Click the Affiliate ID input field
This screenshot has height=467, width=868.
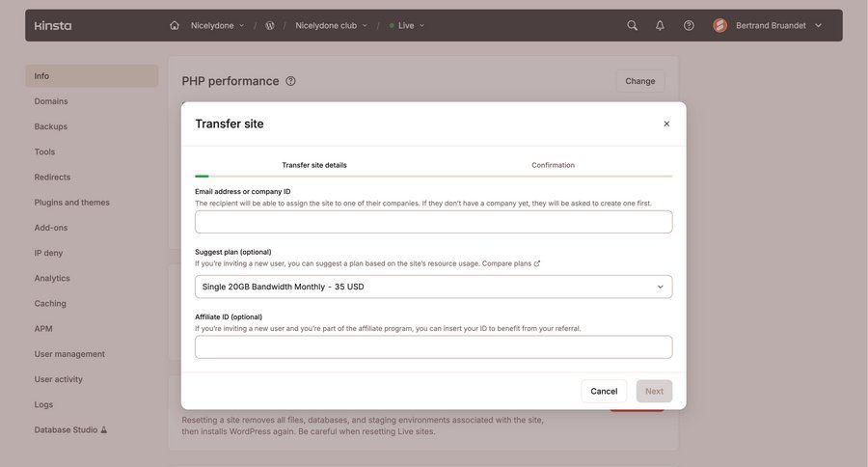coord(433,347)
